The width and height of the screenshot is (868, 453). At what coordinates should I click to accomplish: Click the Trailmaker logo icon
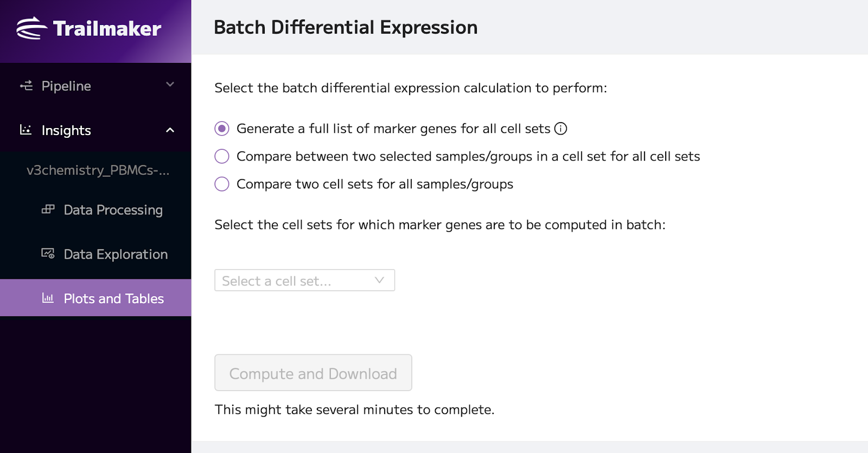tap(31, 28)
